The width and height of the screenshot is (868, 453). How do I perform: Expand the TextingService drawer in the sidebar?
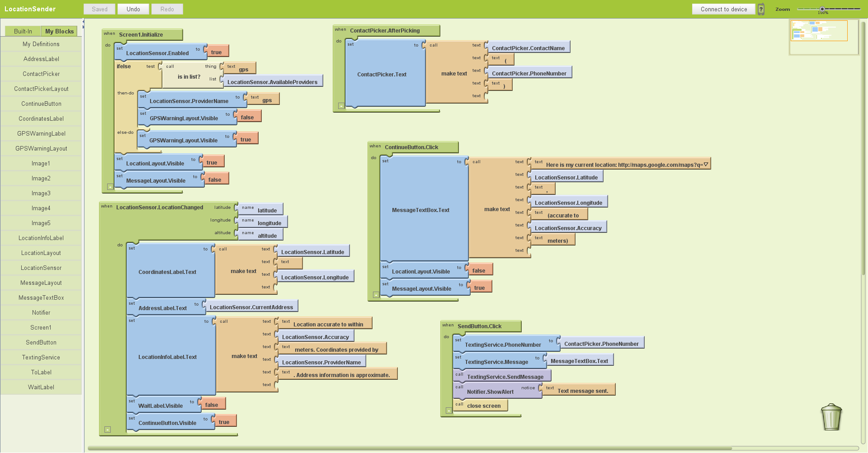(x=41, y=358)
